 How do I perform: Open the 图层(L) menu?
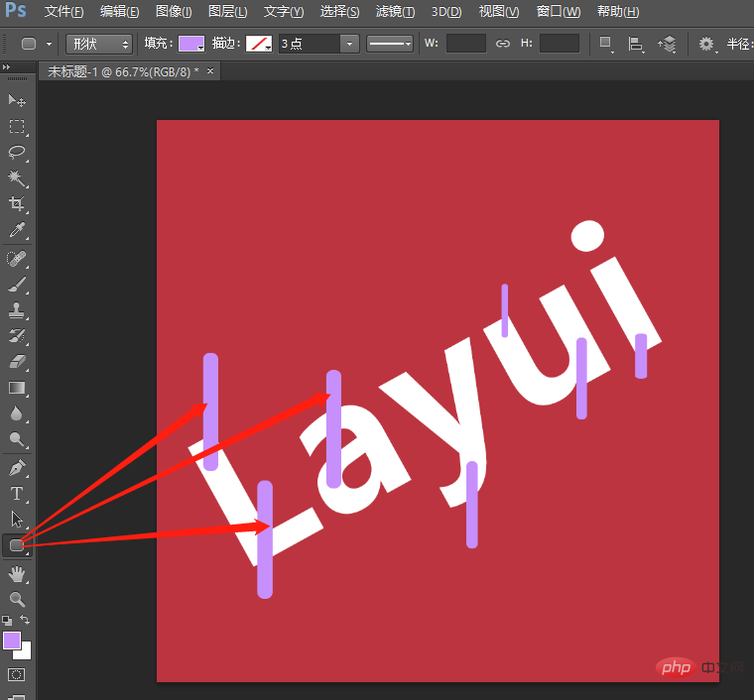(228, 11)
